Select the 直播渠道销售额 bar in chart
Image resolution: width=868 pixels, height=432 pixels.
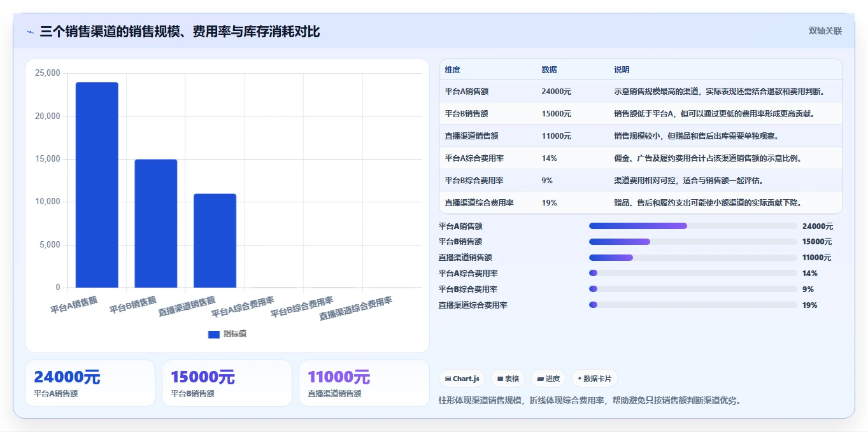pos(215,240)
